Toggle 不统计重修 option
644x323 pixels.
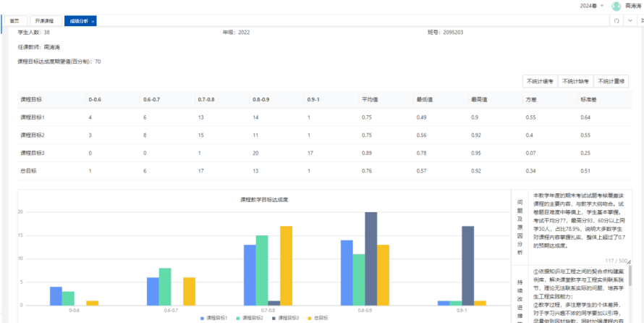click(612, 81)
